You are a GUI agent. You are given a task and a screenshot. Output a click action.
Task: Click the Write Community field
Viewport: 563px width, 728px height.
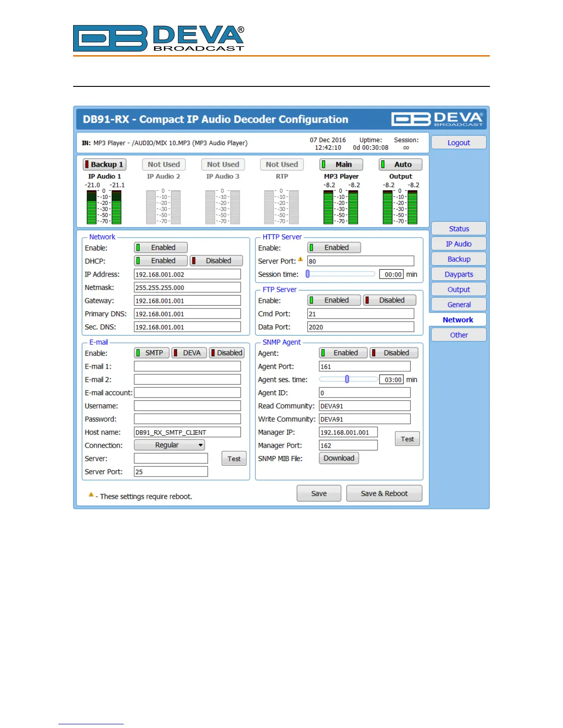365,419
